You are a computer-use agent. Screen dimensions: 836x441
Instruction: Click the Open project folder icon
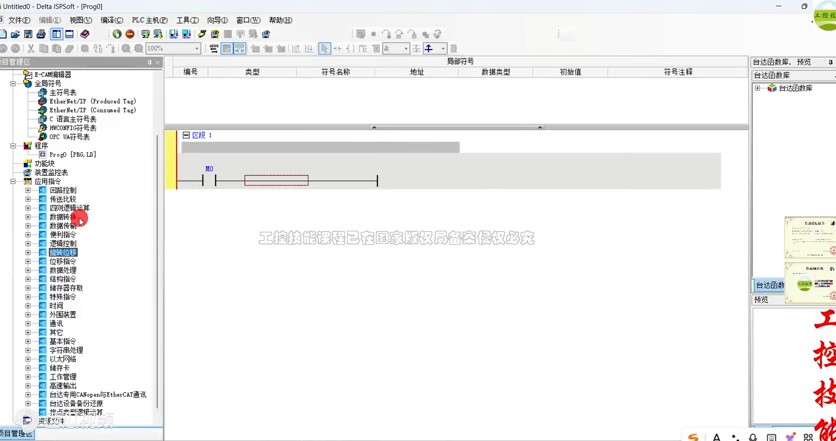[x=16, y=34]
